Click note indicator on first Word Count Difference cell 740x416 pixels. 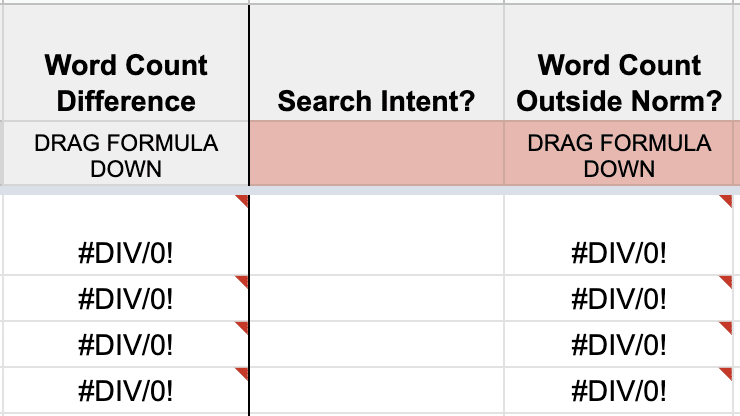pos(242,201)
